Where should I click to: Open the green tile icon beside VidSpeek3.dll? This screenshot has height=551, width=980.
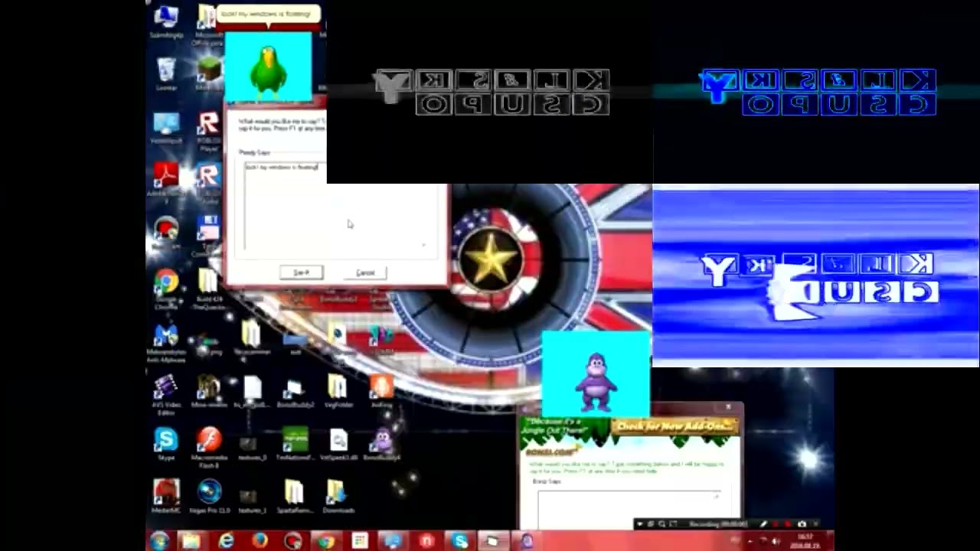pyautogui.click(x=295, y=444)
